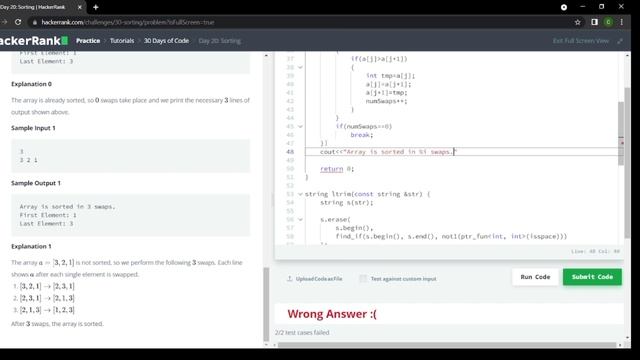Click 'Array is sorted in 3 swaps.' output text
The width and height of the screenshot is (640, 360).
point(67,207)
